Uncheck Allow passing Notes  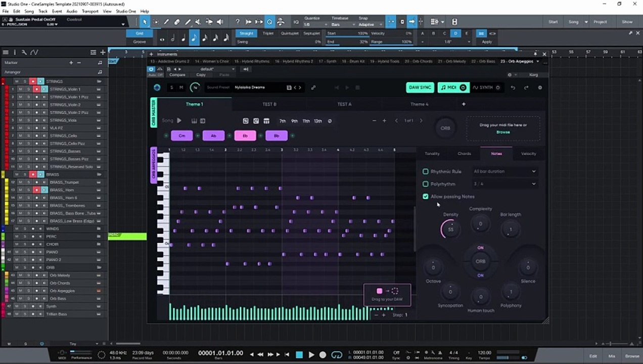click(426, 197)
